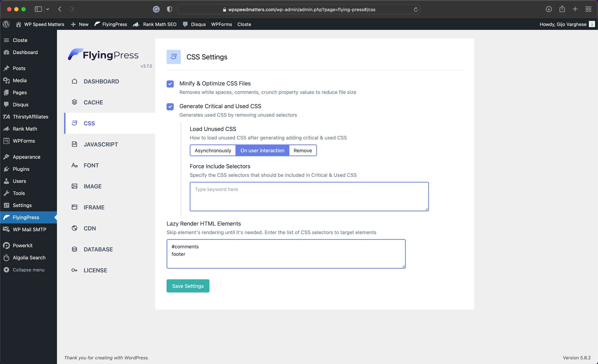Open the WordPress logo menu in admin bar

pos(6,24)
